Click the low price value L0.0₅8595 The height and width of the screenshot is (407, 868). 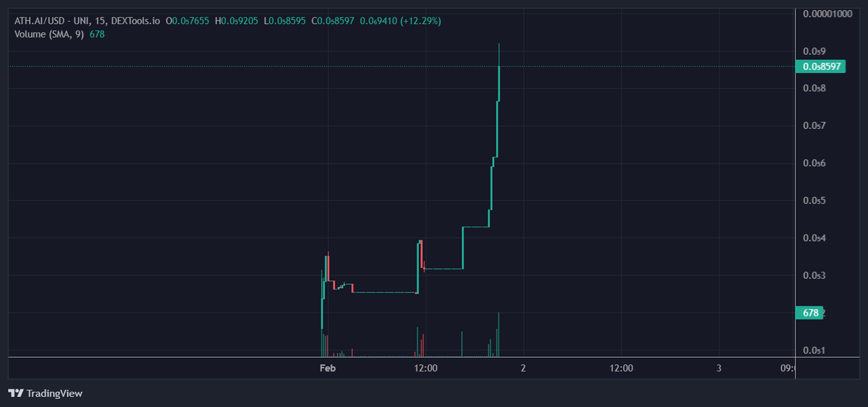(285, 21)
